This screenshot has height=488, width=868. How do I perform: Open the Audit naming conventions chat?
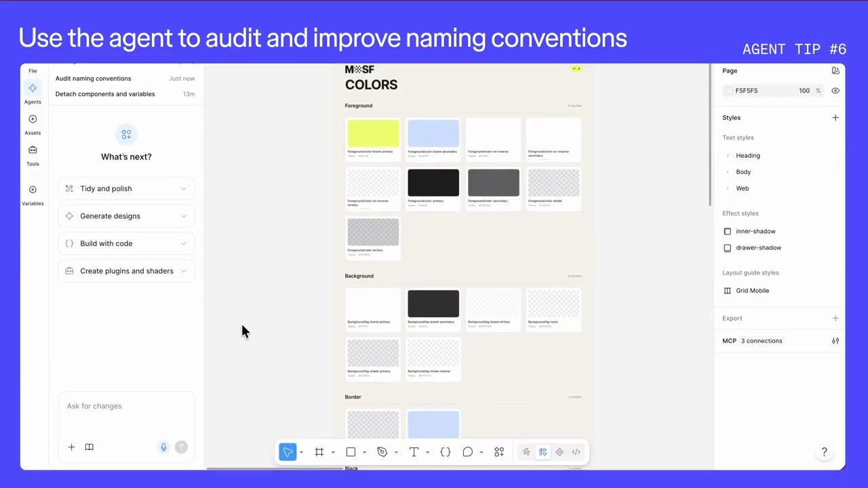(x=125, y=79)
